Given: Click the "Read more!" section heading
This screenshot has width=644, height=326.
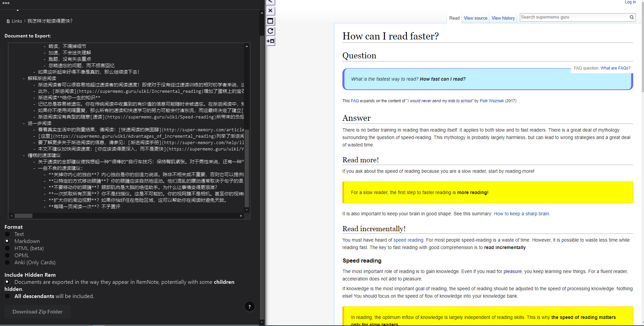Looking at the screenshot, I should (x=361, y=160).
